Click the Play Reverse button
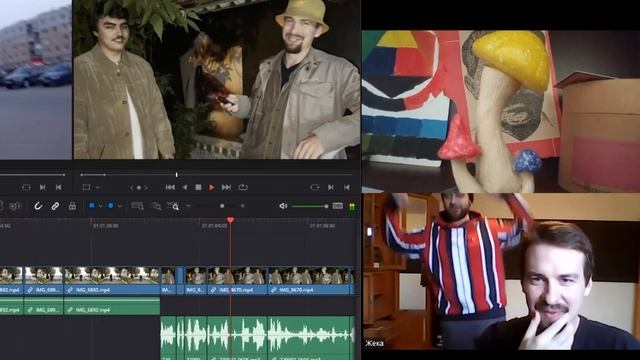This screenshot has height=360, width=640. [184, 187]
